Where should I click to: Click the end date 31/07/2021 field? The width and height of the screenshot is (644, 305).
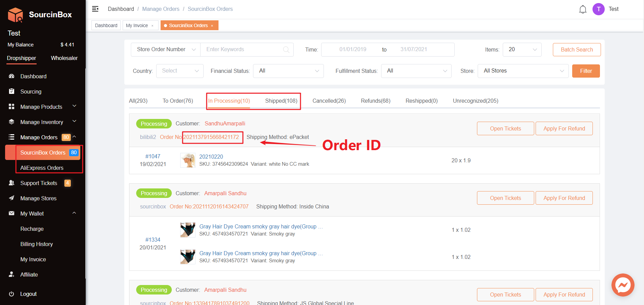(414, 49)
